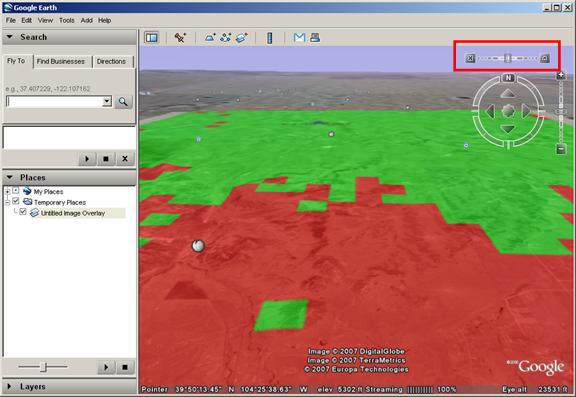The height and width of the screenshot is (397, 576).
Task: Email the view using the envelope icon
Action: pos(299,37)
